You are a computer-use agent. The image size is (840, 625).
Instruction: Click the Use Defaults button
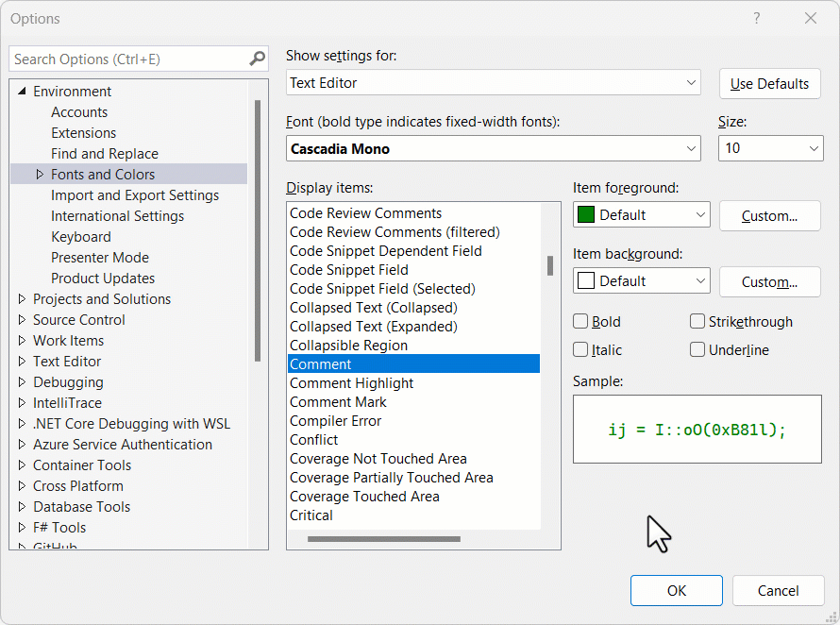[770, 83]
